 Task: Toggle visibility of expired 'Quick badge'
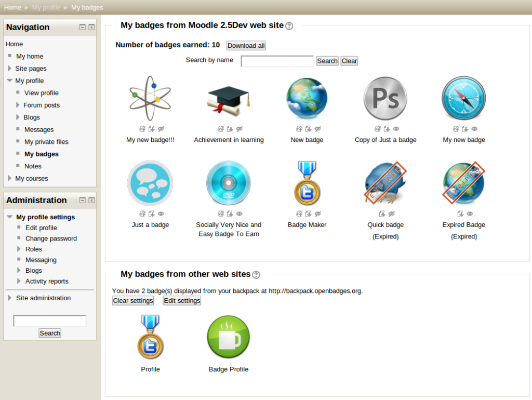[x=392, y=214]
